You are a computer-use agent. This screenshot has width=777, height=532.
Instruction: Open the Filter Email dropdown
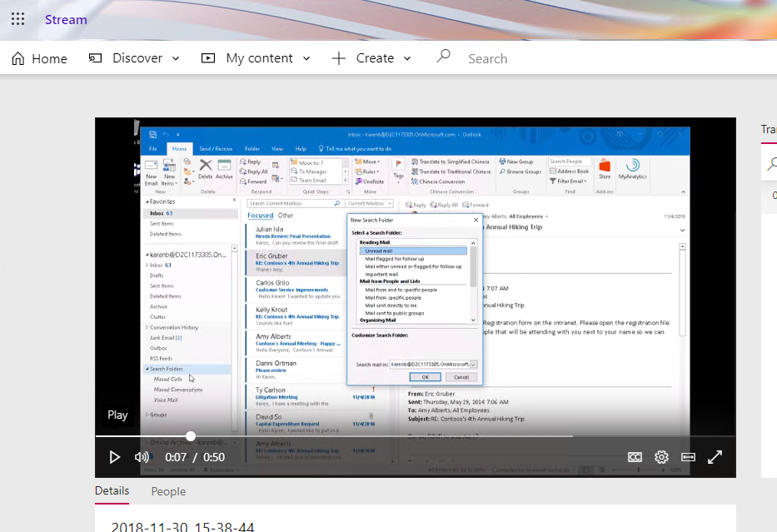pyautogui.click(x=568, y=181)
